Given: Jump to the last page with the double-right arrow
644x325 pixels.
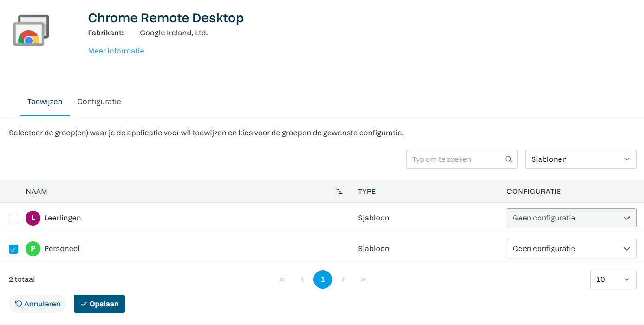Looking at the screenshot, I should click(364, 279).
